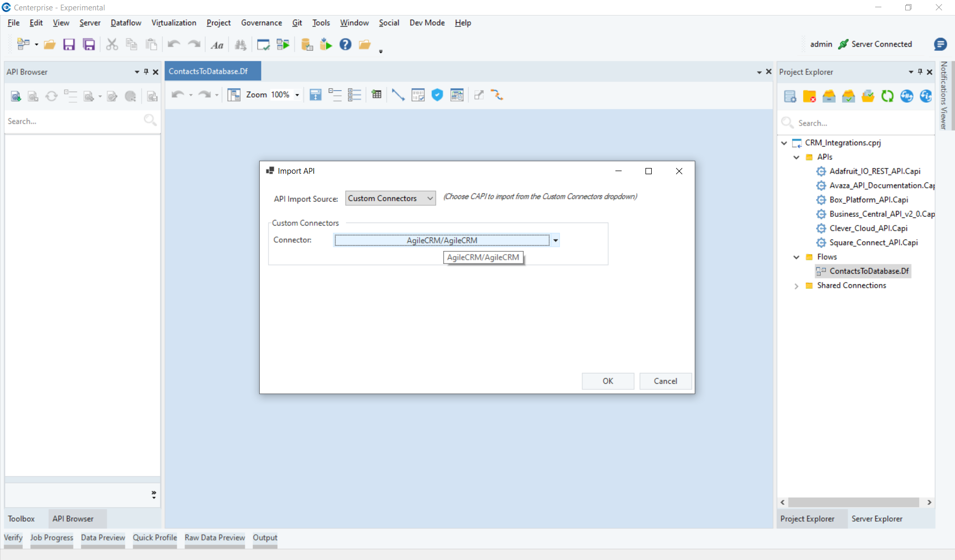955x560 pixels.
Task: Click OK in the Import API dialog
Action: coord(608,381)
